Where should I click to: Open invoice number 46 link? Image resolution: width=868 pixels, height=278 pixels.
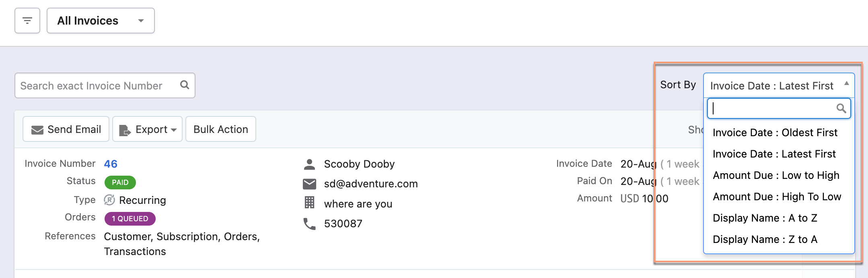[x=111, y=164]
